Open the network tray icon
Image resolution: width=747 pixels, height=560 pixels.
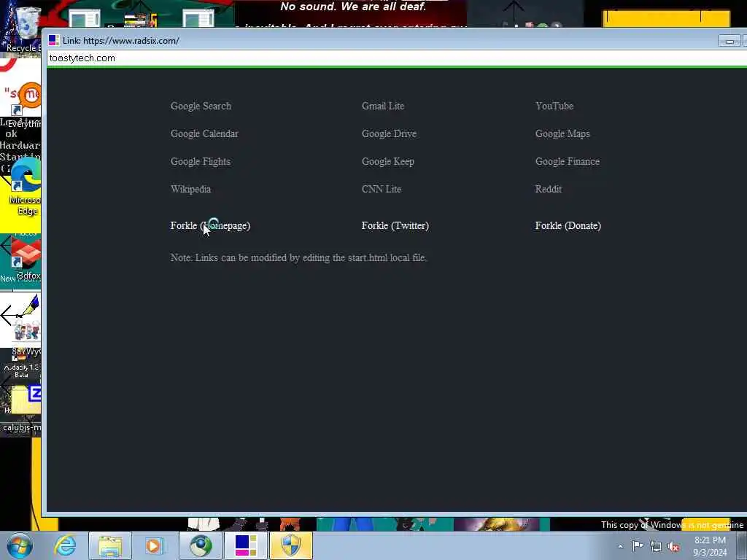[x=656, y=547]
